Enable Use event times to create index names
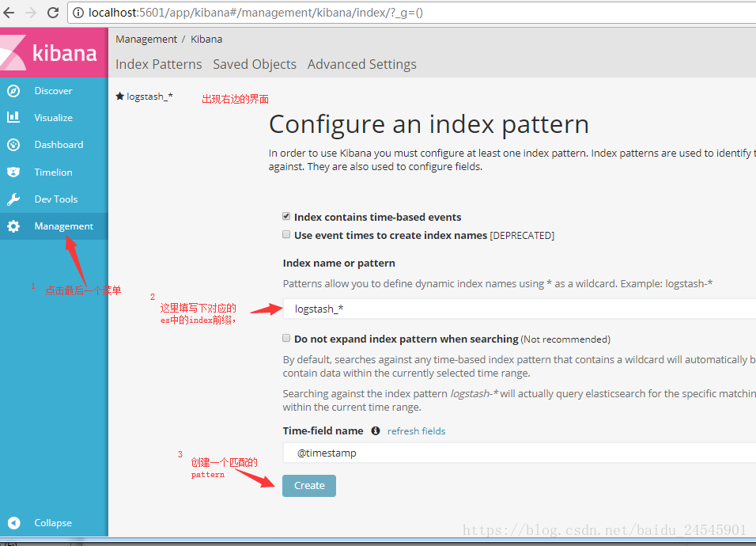 pos(286,234)
